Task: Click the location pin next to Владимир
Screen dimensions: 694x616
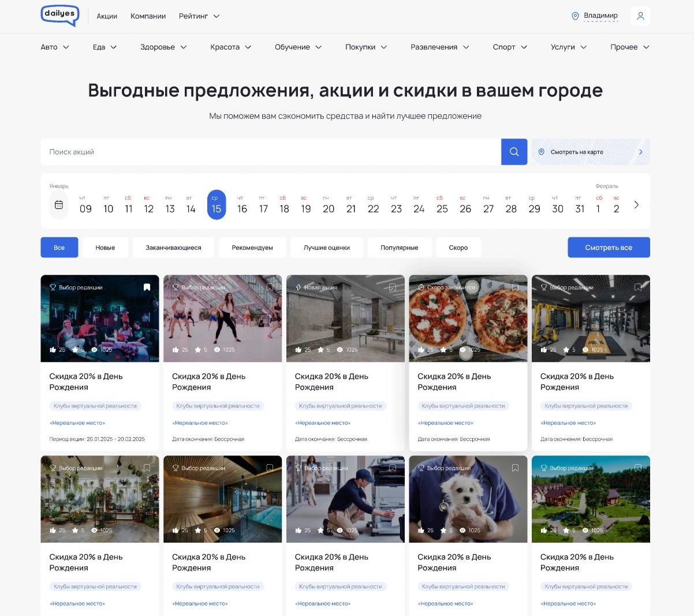Action: coord(575,16)
